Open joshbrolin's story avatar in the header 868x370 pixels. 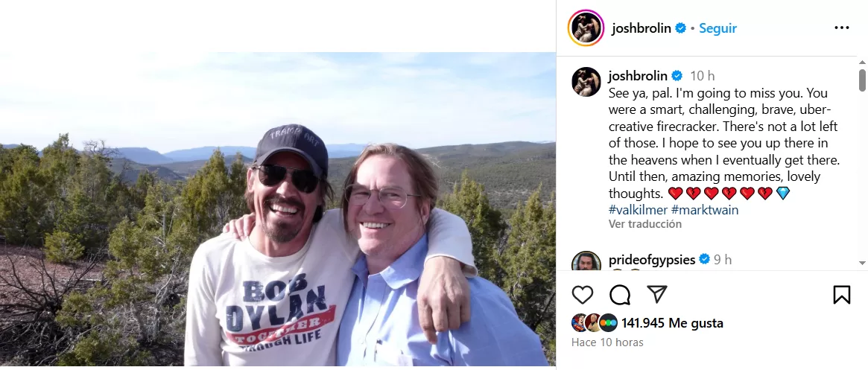[x=586, y=28]
